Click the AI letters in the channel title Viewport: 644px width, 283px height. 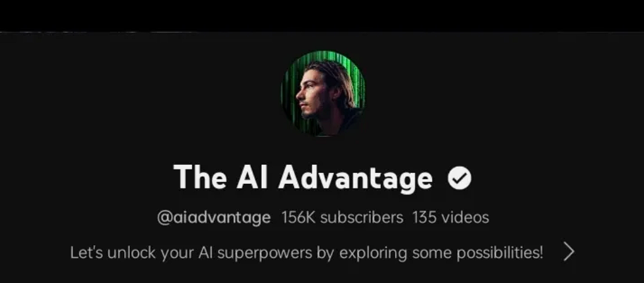(x=252, y=177)
